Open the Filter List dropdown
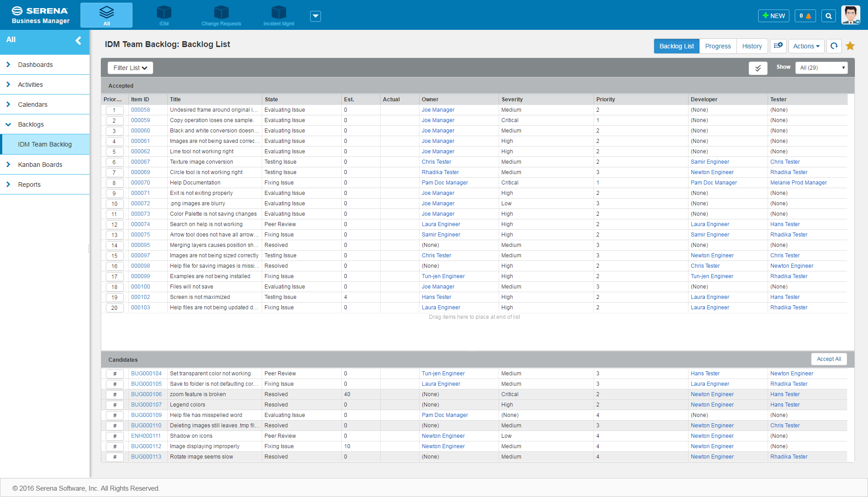Screen dimensions: 868x497 pos(130,67)
